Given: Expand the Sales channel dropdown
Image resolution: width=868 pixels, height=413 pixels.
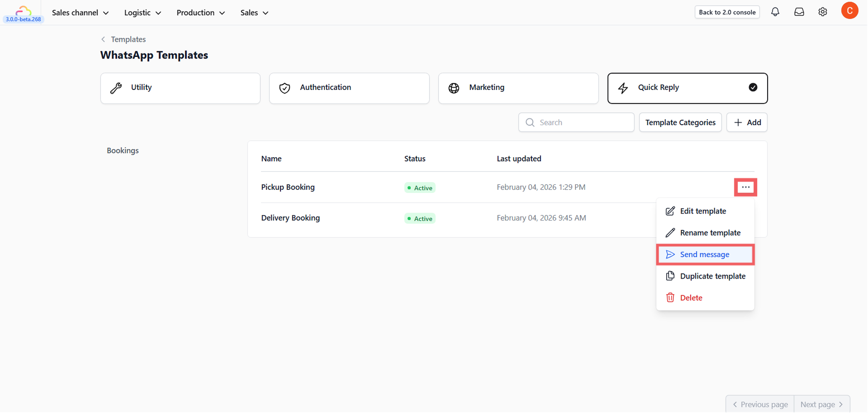Looking at the screenshot, I should tap(80, 12).
